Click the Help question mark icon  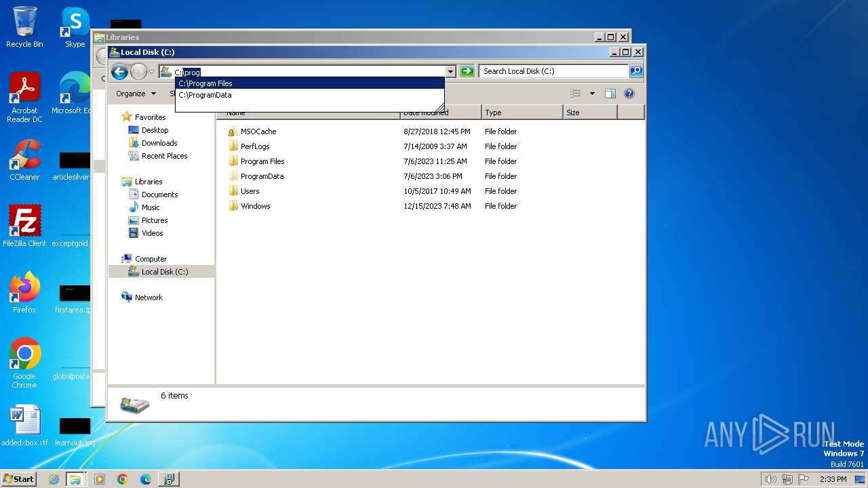click(x=629, y=94)
